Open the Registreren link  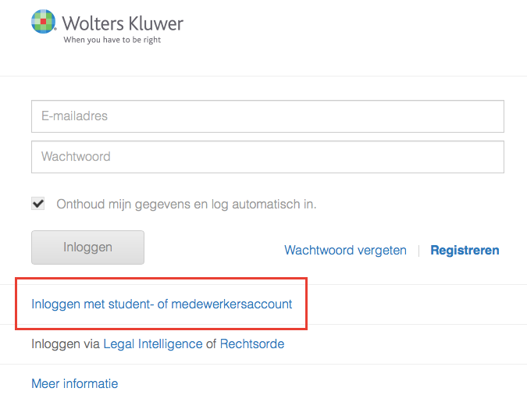tap(465, 251)
